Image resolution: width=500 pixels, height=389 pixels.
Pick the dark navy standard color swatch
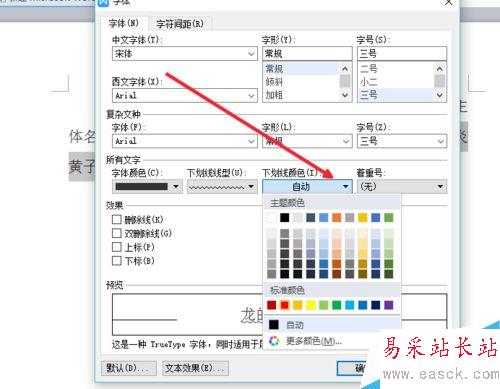(376, 305)
